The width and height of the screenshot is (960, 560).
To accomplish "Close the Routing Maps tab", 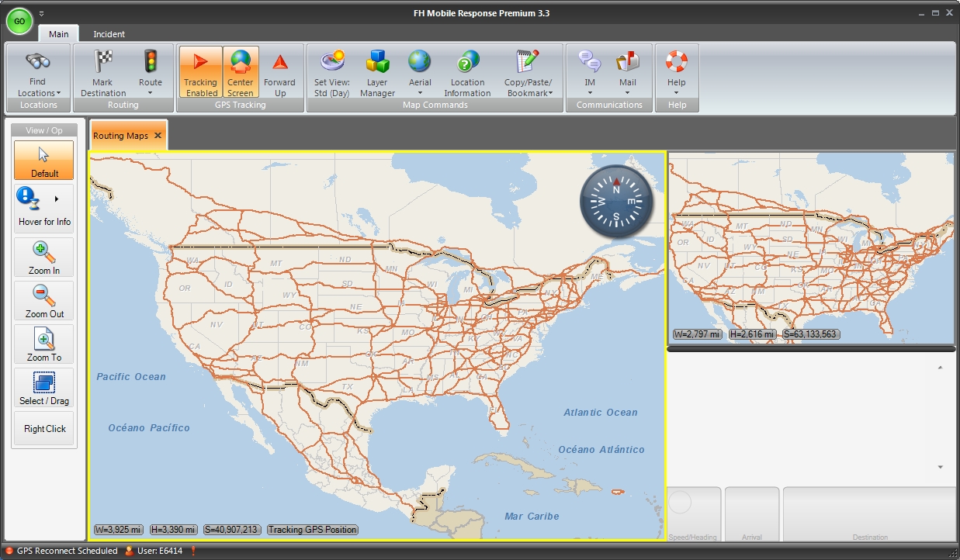I will tap(158, 136).
